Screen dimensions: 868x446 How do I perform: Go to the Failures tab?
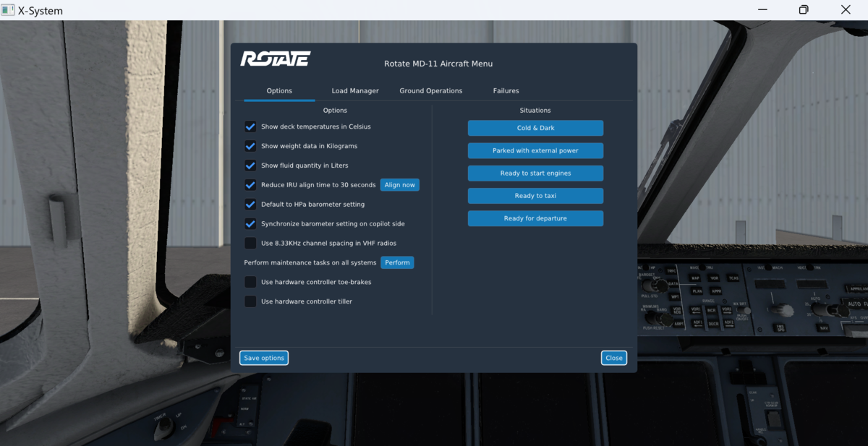pos(506,91)
